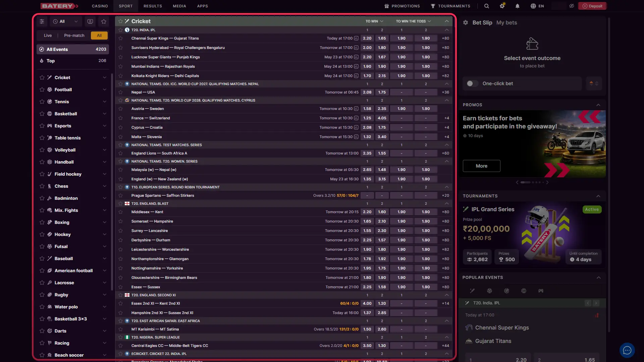
Task: Switch to the Live tab
Action: click(48, 36)
